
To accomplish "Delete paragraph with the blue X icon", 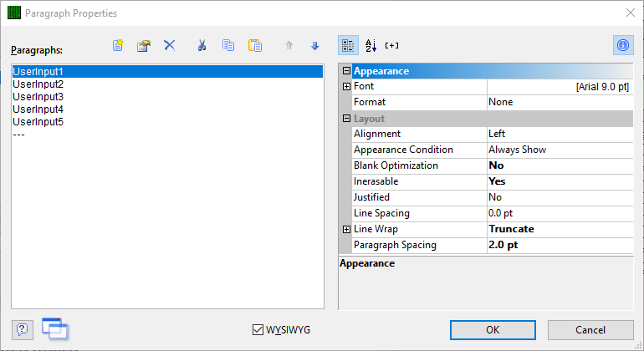I will tap(170, 45).
